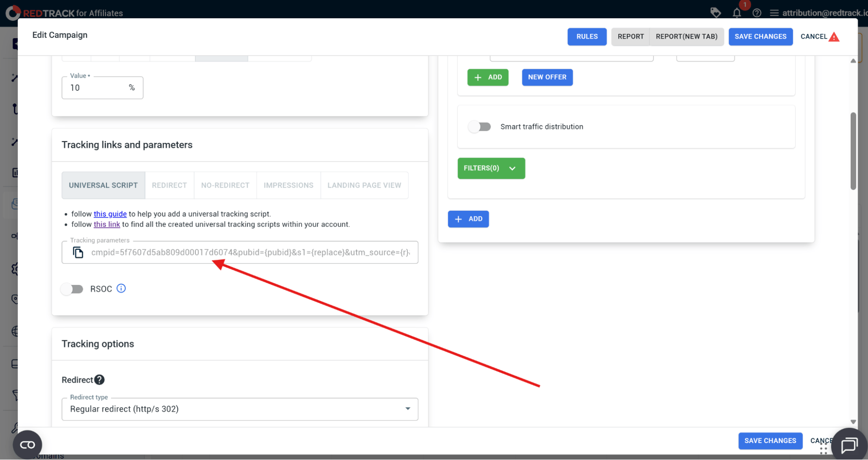
Task: Switch to the Universal Script tab
Action: (x=103, y=185)
